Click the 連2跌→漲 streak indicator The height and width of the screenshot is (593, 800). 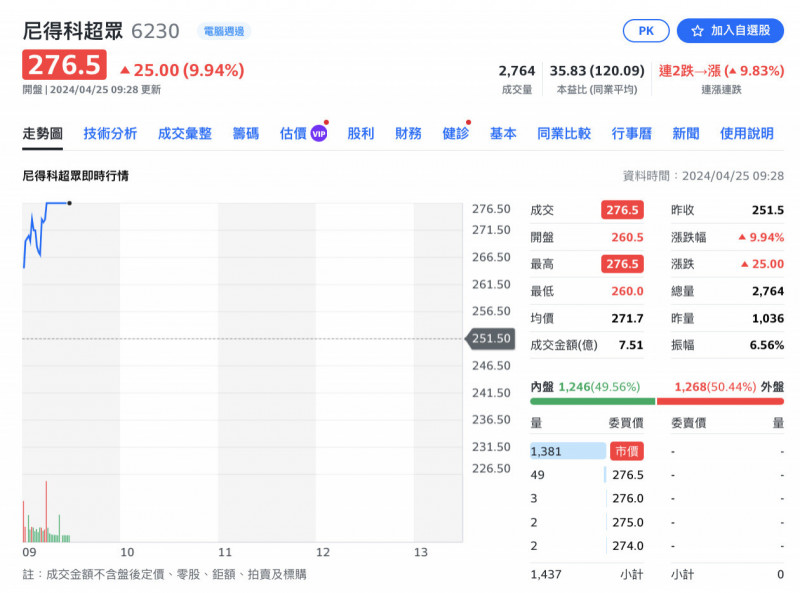[x=721, y=70]
